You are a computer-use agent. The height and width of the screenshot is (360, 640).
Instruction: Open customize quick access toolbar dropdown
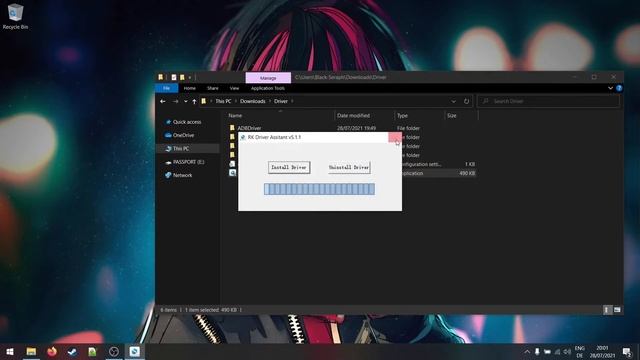point(190,77)
